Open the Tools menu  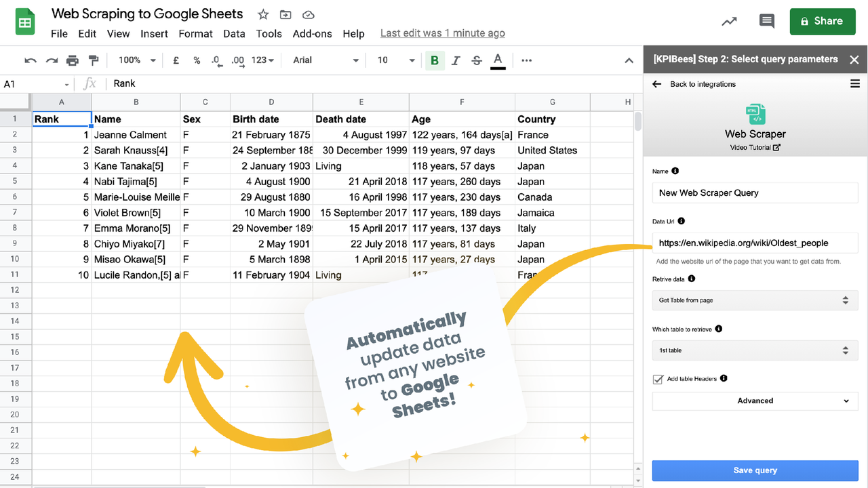(269, 34)
